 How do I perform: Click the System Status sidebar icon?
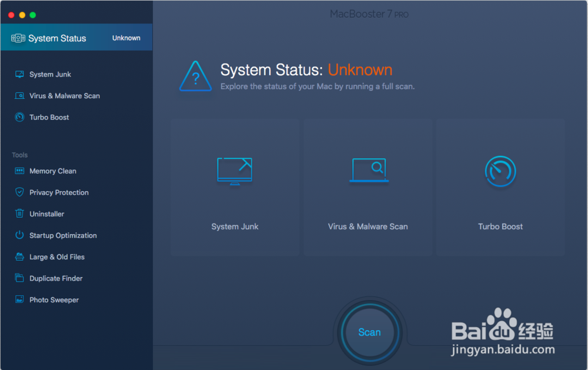point(18,38)
